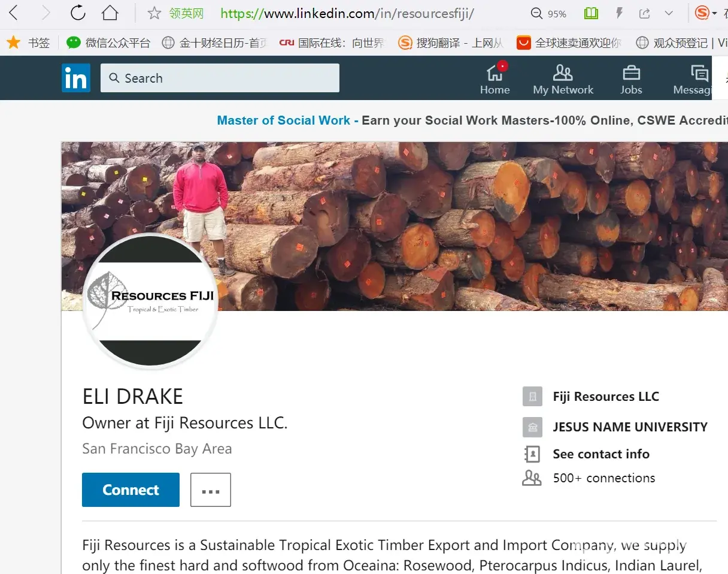728x574 pixels.
Task: Open the Resources FIJI profile picture
Action: coord(150,301)
